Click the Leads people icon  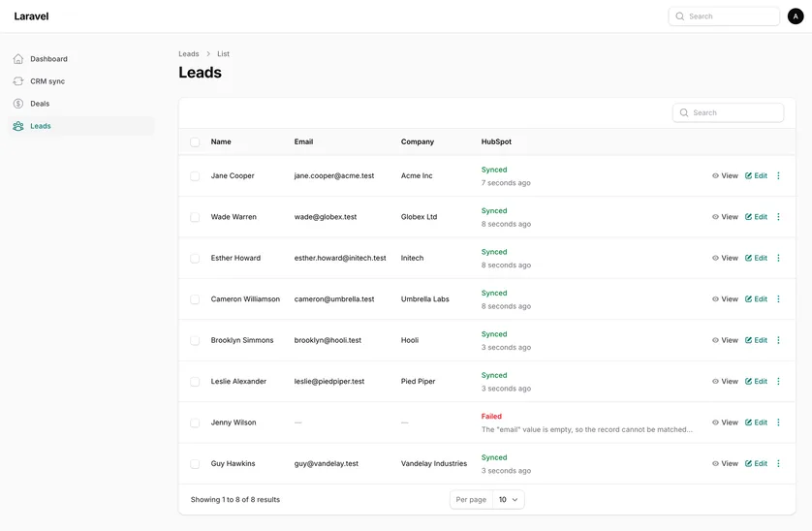pos(18,126)
